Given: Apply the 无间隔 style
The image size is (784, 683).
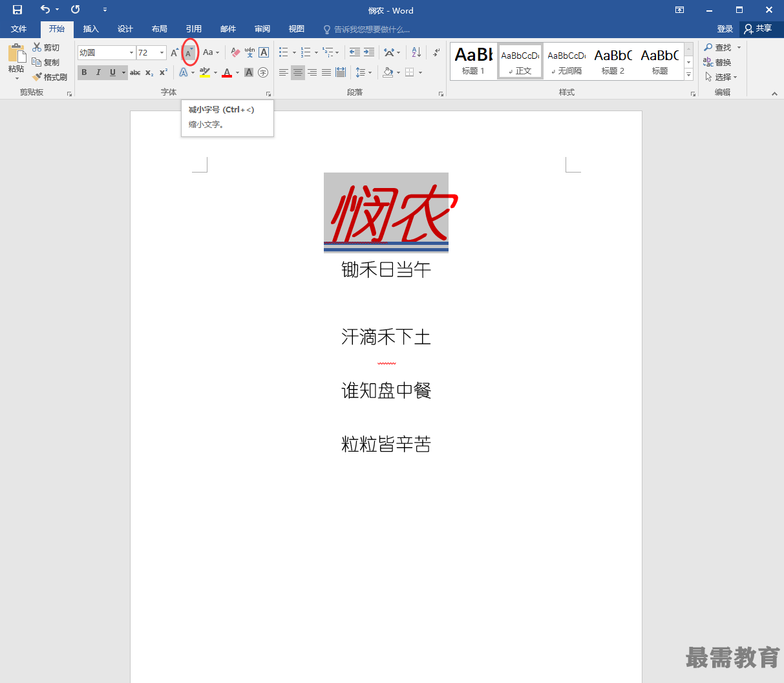Looking at the screenshot, I should [x=567, y=61].
